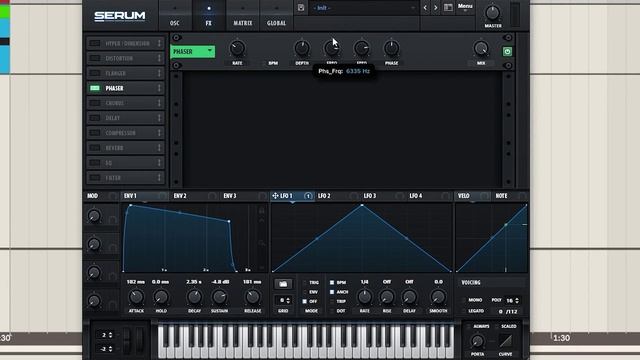
Task: Click the Filter reorder handle
Action: (x=159, y=178)
